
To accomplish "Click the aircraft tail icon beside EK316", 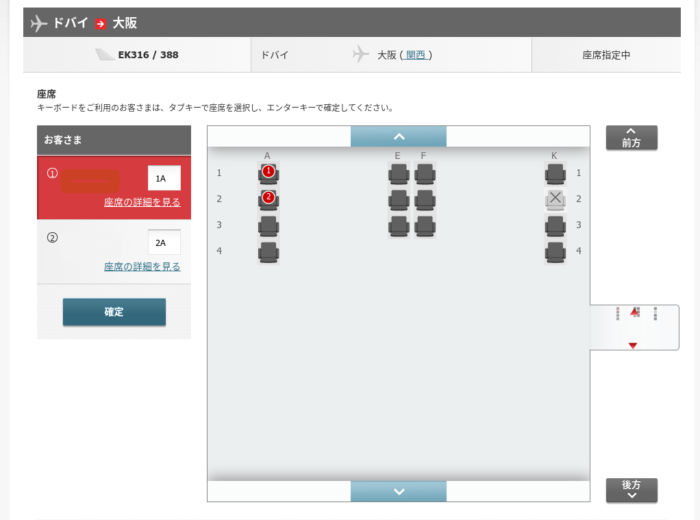I will pos(104,55).
